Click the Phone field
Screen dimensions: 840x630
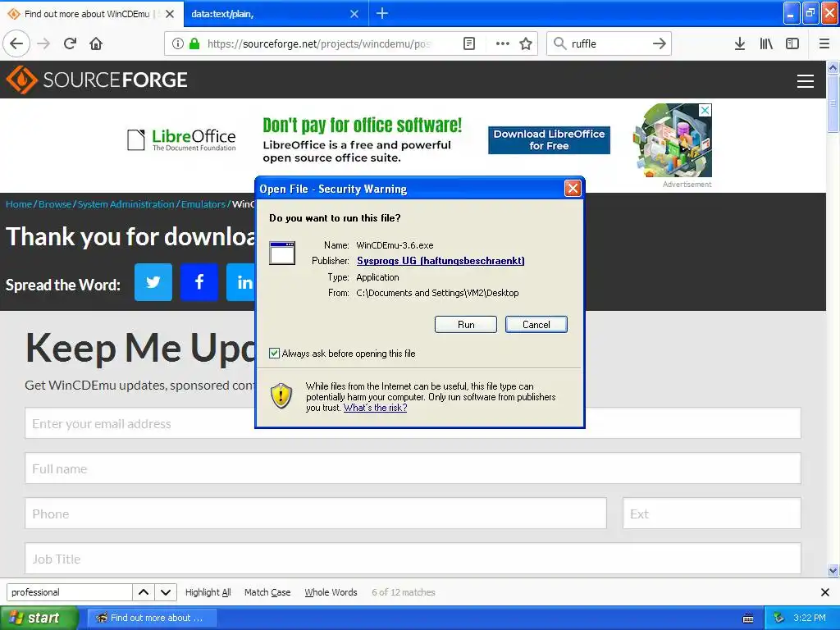(x=316, y=514)
